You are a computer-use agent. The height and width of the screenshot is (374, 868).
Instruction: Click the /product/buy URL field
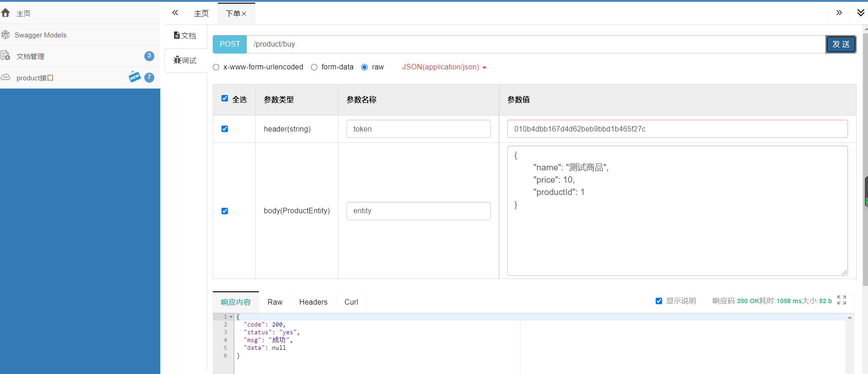click(x=536, y=44)
